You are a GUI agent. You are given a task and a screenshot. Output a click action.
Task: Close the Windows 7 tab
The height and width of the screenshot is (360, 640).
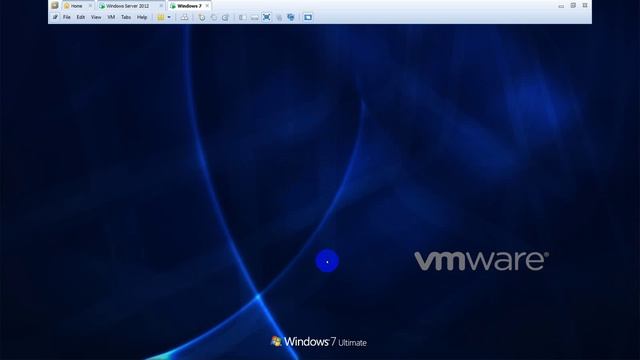[207, 6]
